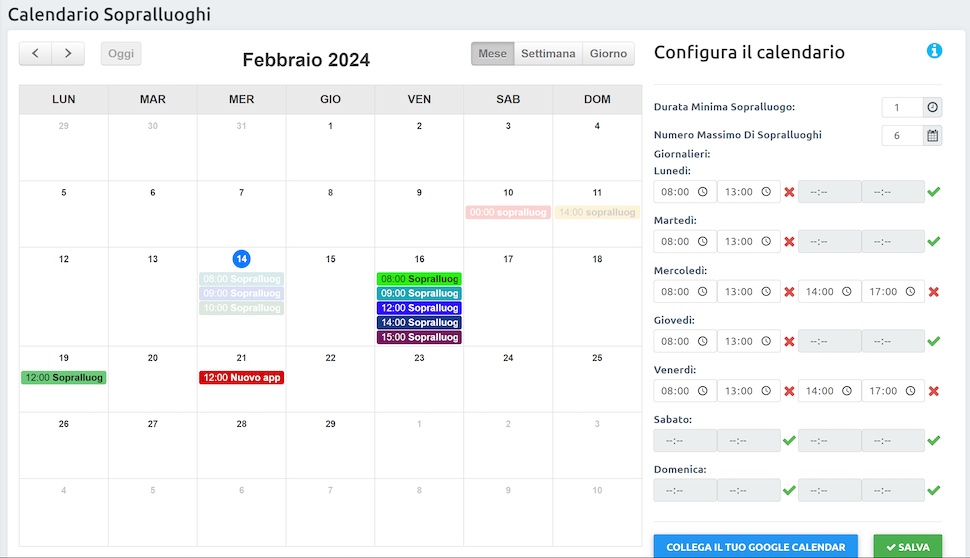
Task: Add second Giovedì time slot with green check
Action: 934,341
